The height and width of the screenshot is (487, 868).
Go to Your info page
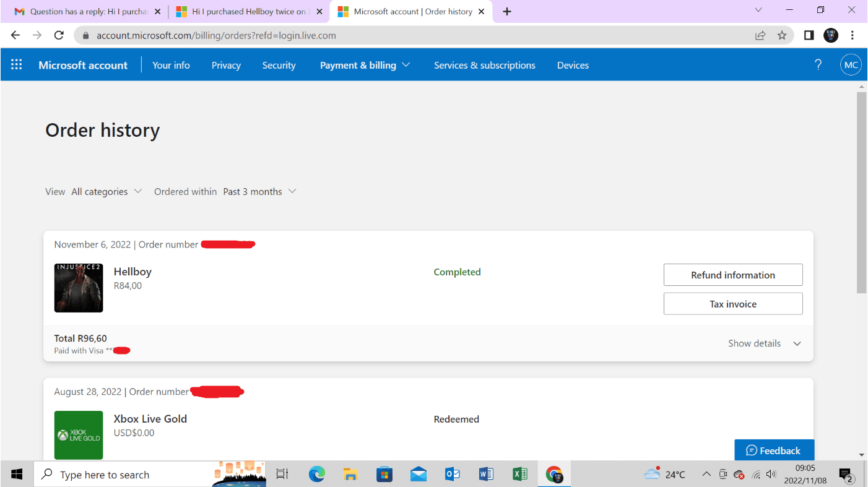click(x=171, y=65)
